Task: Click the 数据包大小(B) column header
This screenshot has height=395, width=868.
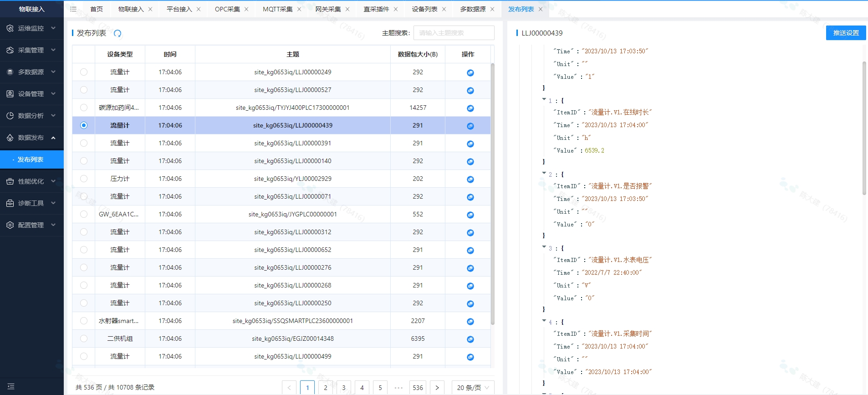Action: [x=418, y=54]
